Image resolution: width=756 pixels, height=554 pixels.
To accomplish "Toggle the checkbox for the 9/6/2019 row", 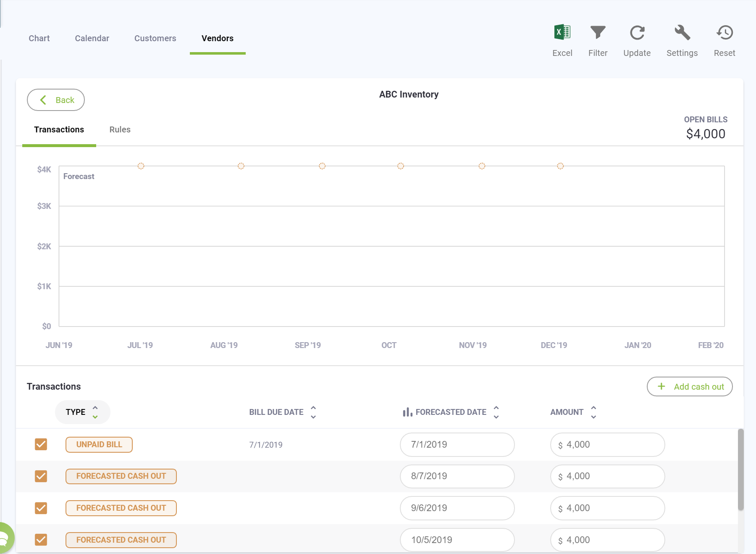I will pos(41,508).
